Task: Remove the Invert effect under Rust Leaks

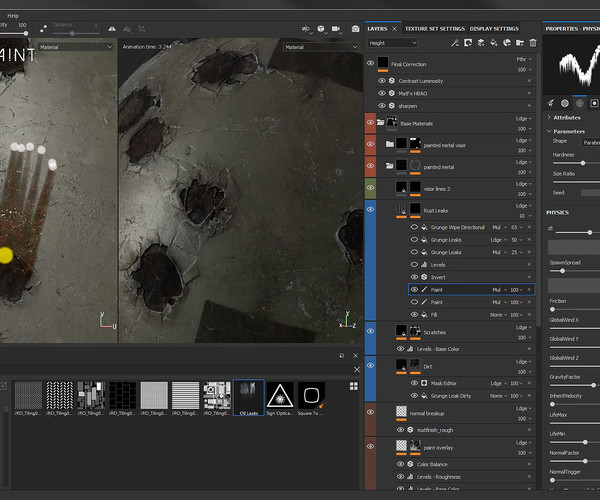Action: 529,277
